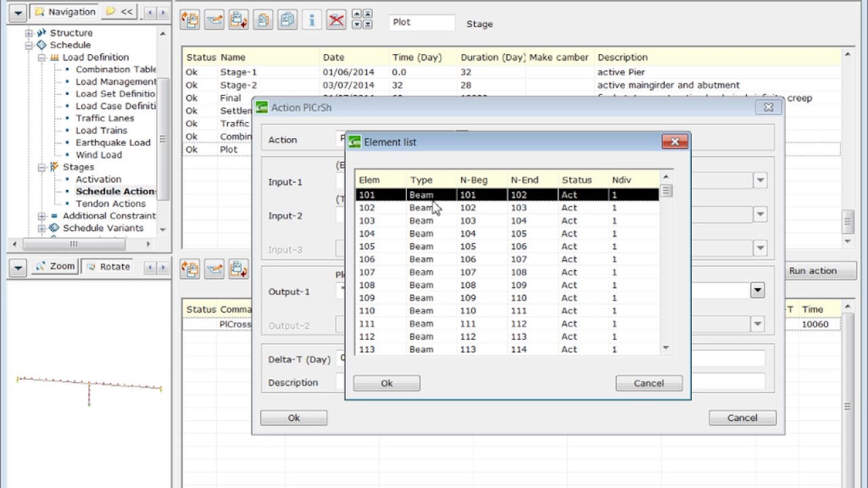Click the partly hidden icon right of the pencil, lower action toolbar
Screen dimensions: 868x488
[239, 269]
